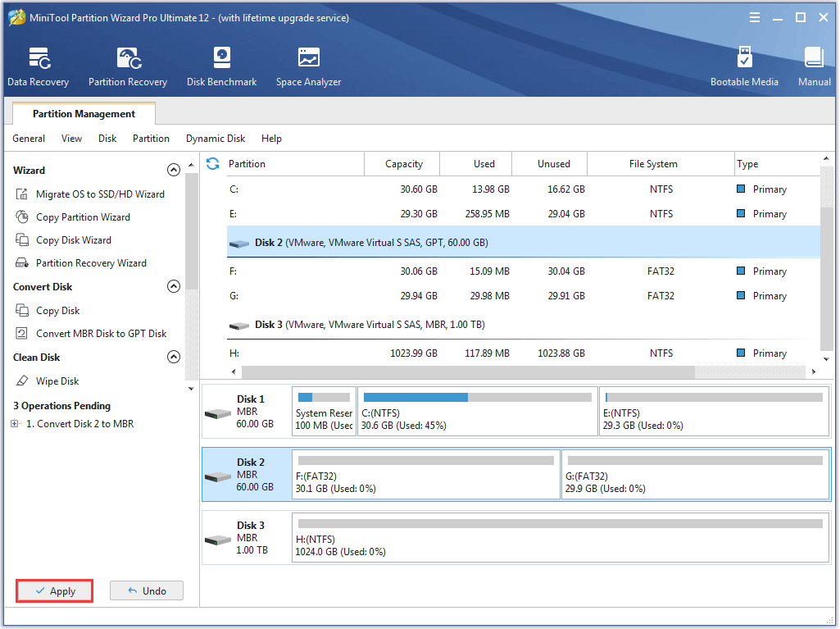
Task: Create Bootable Media
Action: coord(744,66)
